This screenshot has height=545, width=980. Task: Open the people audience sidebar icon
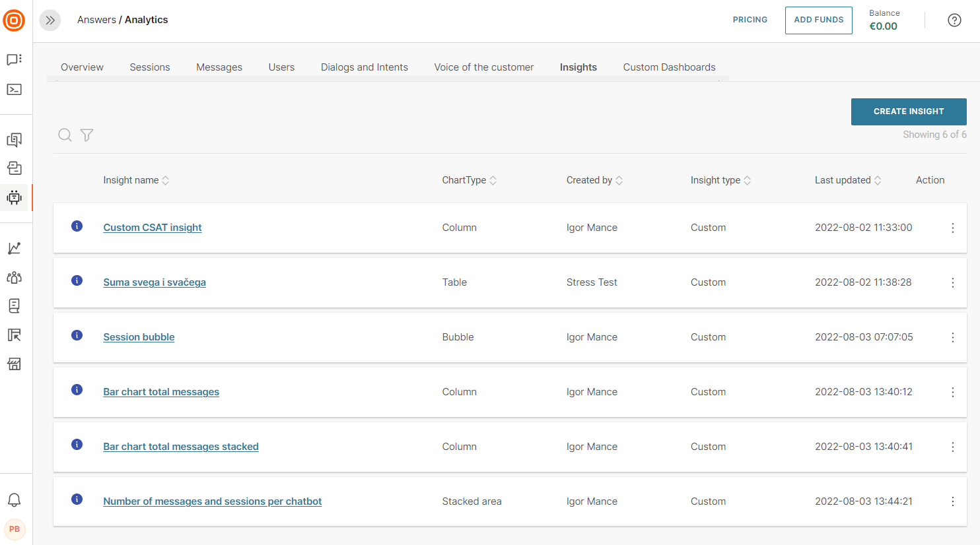point(15,276)
